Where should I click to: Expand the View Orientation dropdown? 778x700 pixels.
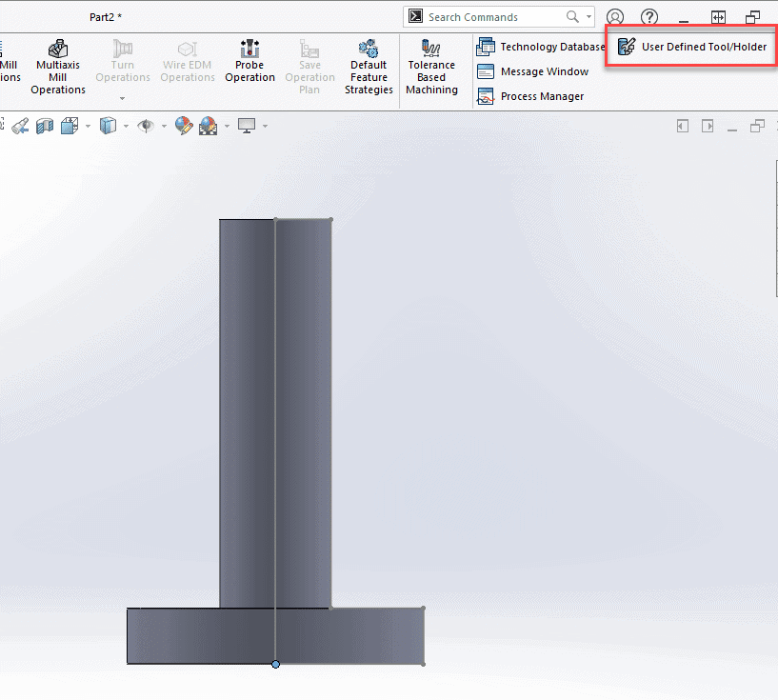point(88,126)
